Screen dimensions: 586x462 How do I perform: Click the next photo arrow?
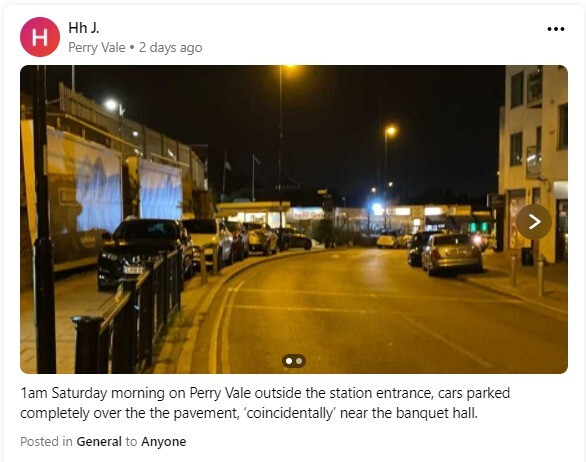point(534,222)
